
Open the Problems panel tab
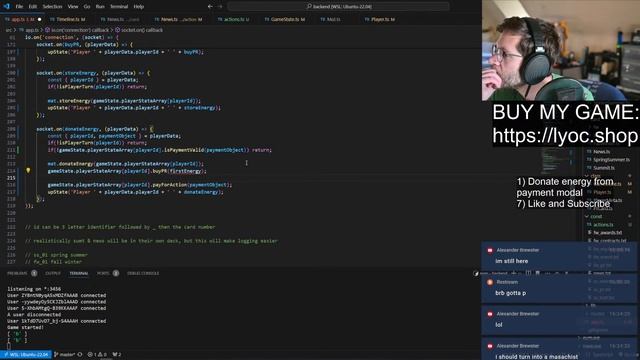pos(17,273)
